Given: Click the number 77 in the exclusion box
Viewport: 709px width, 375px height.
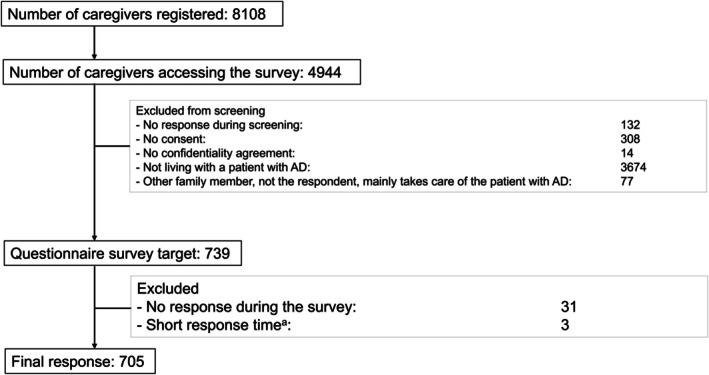Looking at the screenshot, I should click(627, 181).
